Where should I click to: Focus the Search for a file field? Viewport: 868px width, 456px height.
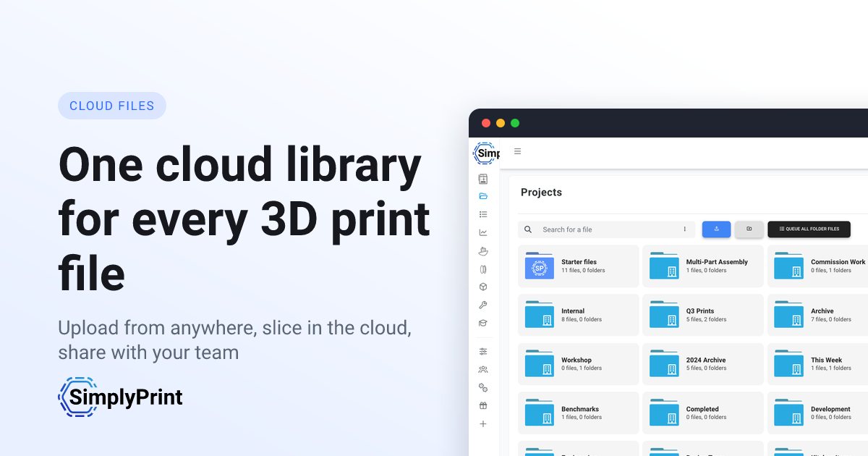[x=606, y=229]
